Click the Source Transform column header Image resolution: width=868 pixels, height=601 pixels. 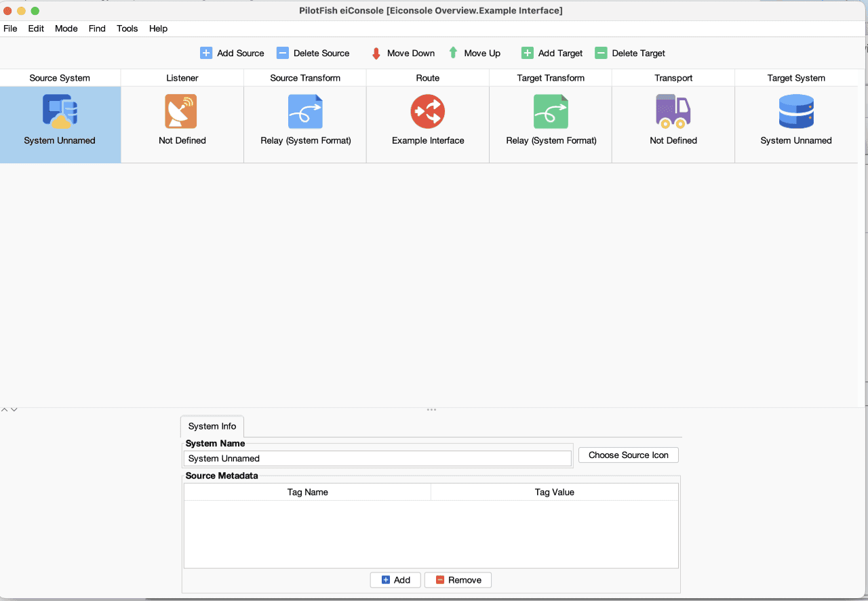click(x=305, y=78)
